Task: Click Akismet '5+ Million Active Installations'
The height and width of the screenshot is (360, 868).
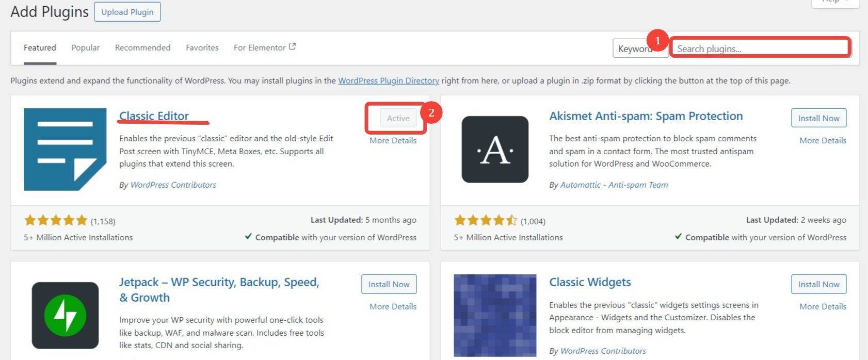Action: [x=508, y=237]
